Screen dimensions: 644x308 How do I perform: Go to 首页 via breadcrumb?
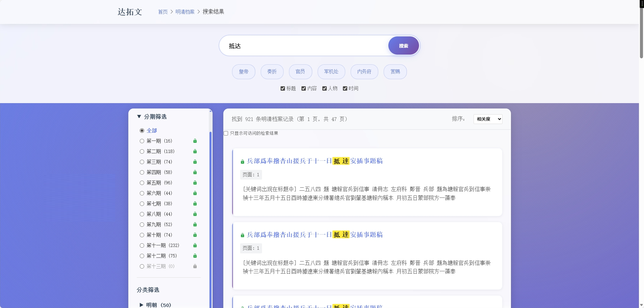click(163, 11)
